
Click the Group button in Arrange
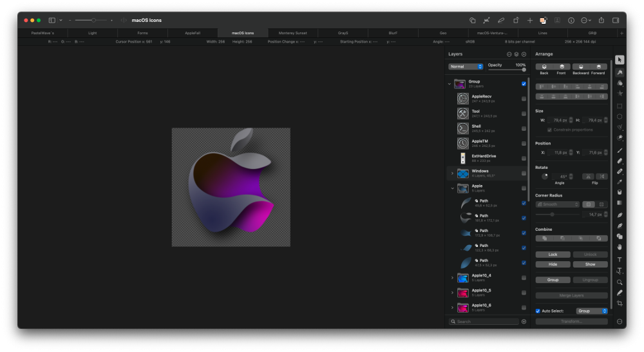[553, 280]
